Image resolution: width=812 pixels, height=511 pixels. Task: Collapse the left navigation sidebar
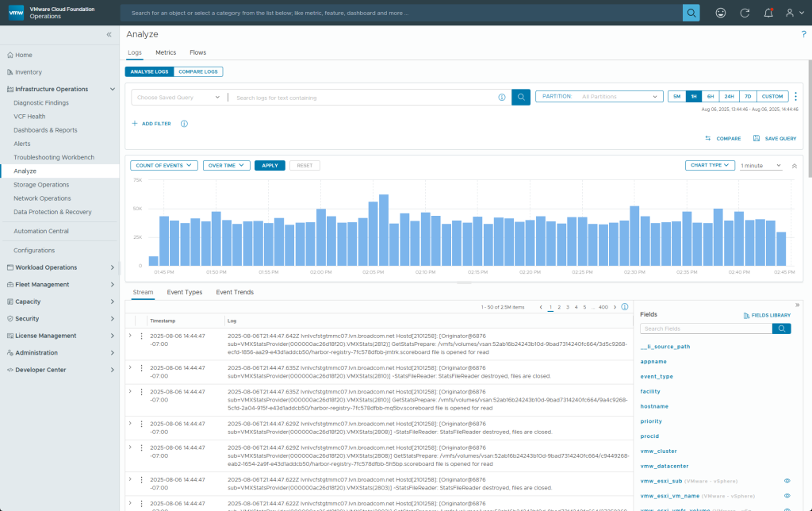click(x=109, y=35)
